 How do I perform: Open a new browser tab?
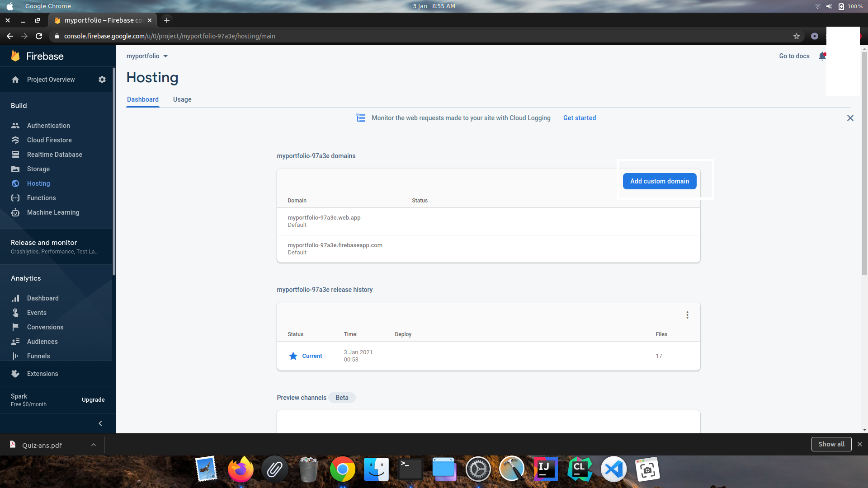coord(167,20)
